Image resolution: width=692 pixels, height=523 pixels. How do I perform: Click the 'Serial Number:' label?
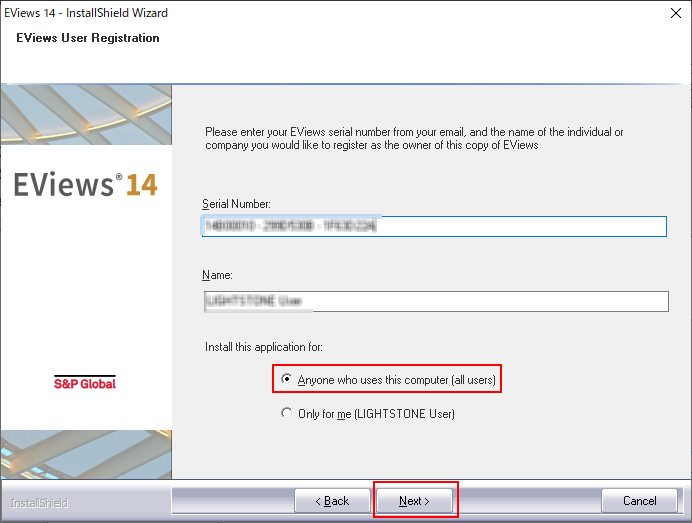click(236, 204)
